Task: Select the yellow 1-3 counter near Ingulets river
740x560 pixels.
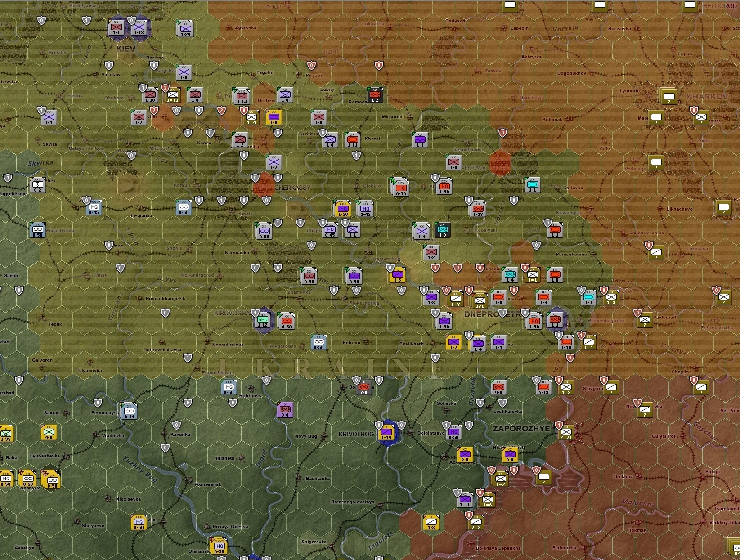Action: (431, 522)
